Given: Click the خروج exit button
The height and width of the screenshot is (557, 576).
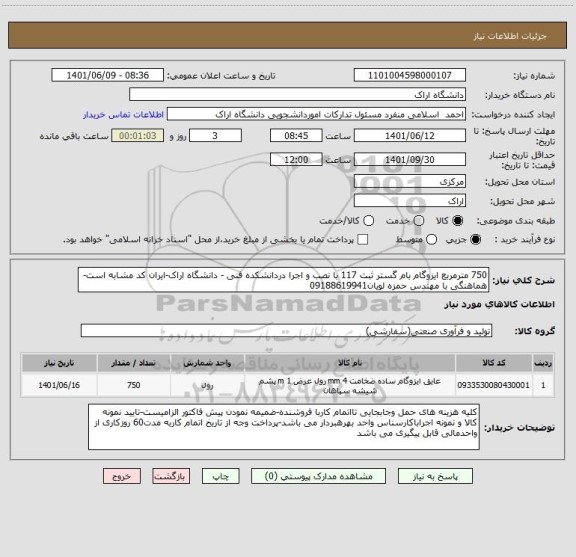Looking at the screenshot, I should (x=122, y=476).
